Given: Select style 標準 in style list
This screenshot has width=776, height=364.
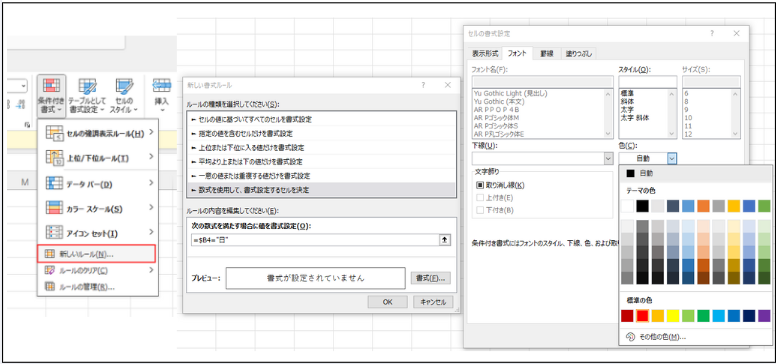Looking at the screenshot, I should click(x=627, y=93).
